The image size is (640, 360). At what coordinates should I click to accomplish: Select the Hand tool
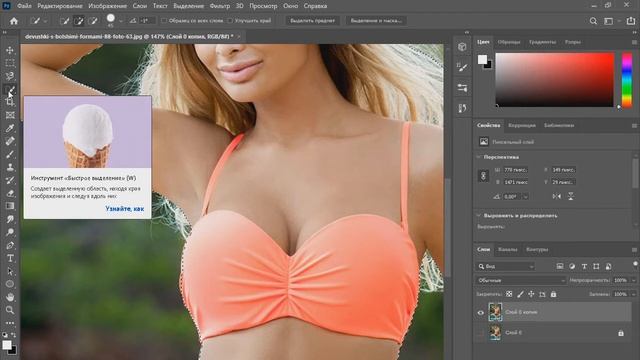10,297
